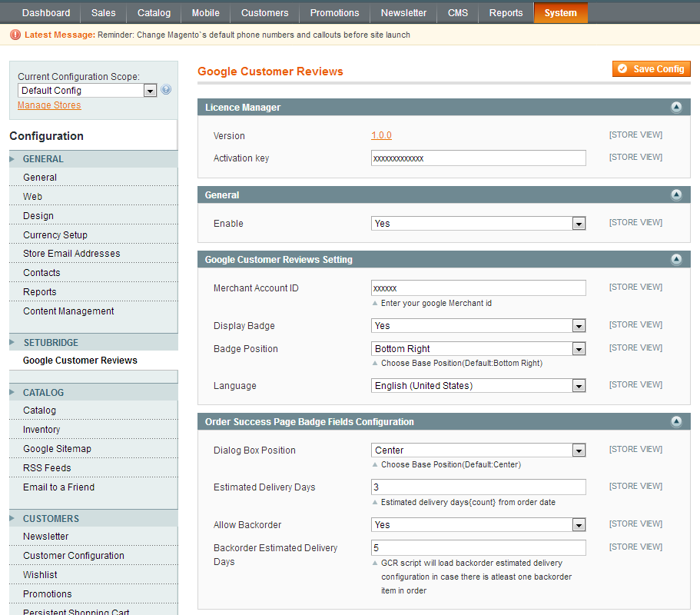Image resolution: width=700 pixels, height=615 pixels.
Task: Click the version 1.0.0 link
Action: [x=381, y=135]
